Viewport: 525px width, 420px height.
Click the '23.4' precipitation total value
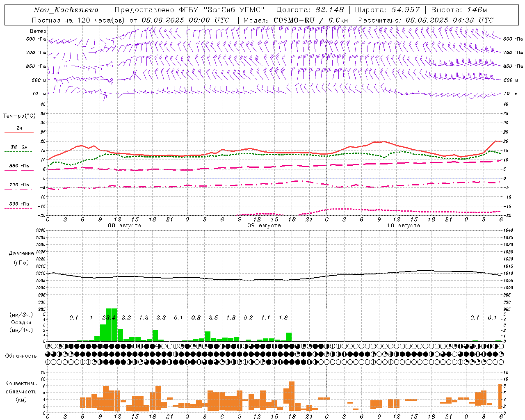(109, 318)
